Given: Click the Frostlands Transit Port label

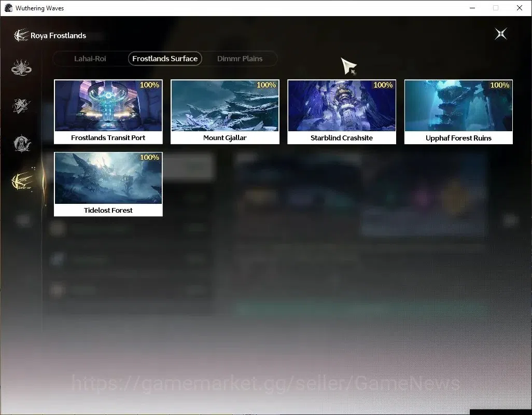Looking at the screenshot, I should click(x=108, y=138).
